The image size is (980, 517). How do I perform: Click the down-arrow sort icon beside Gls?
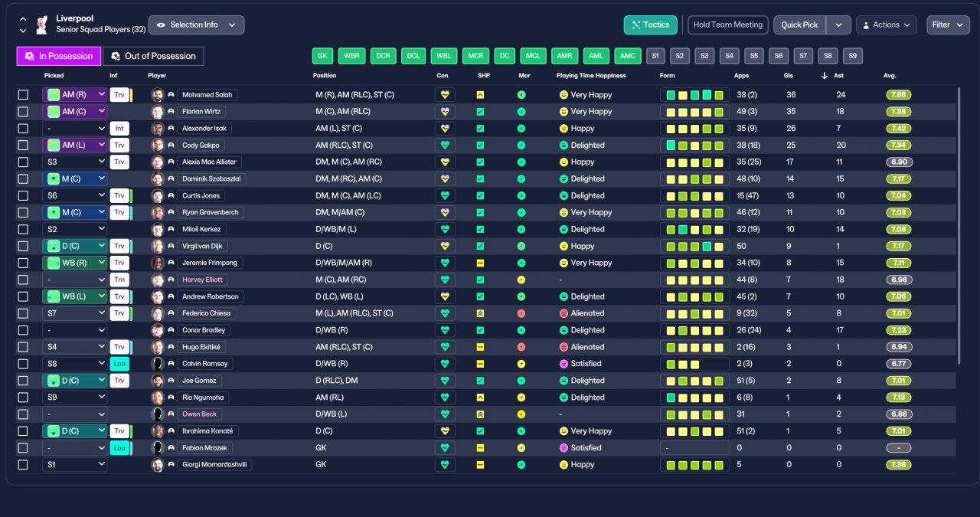[825, 76]
